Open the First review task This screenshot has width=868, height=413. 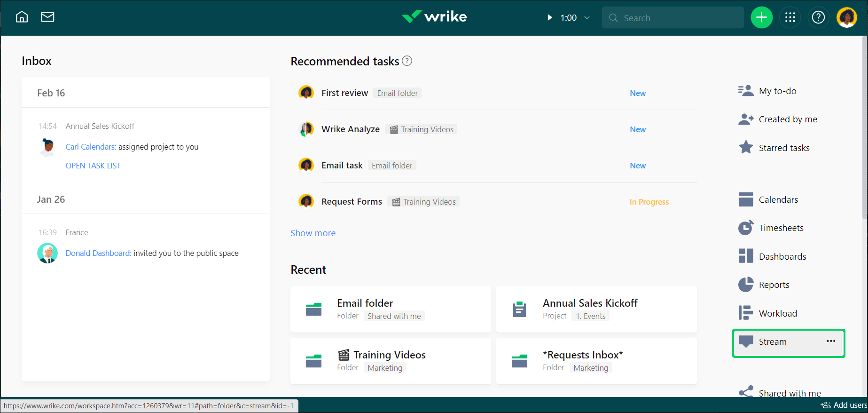(x=344, y=93)
